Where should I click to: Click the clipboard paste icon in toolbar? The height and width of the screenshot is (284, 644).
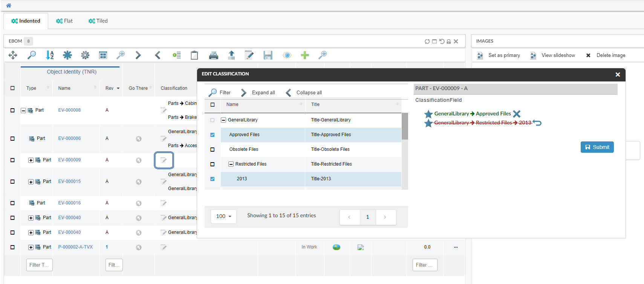click(194, 55)
